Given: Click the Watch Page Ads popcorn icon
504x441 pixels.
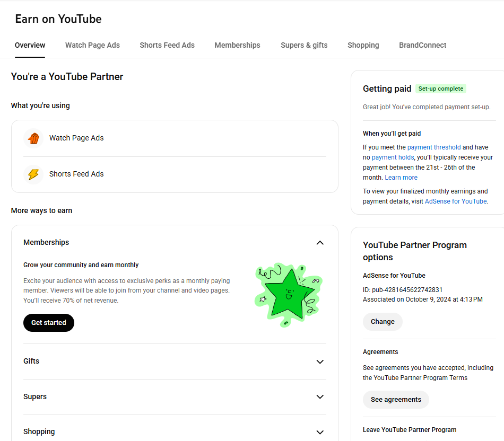Looking at the screenshot, I should [x=33, y=138].
